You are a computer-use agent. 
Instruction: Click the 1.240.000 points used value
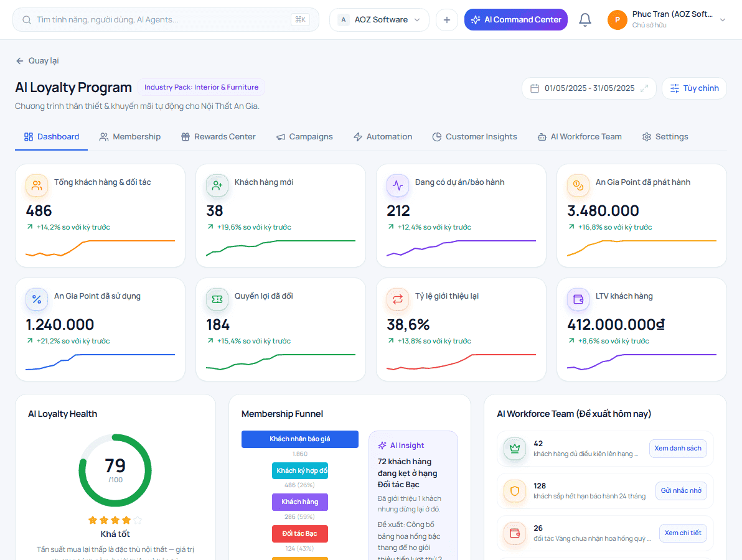coord(60,325)
